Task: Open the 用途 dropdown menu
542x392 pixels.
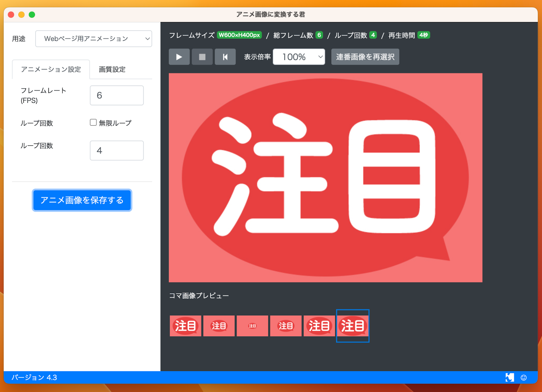Action: tap(93, 39)
